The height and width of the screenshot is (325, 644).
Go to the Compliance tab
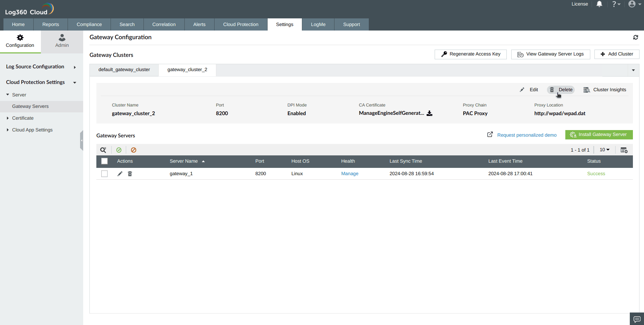click(x=89, y=25)
